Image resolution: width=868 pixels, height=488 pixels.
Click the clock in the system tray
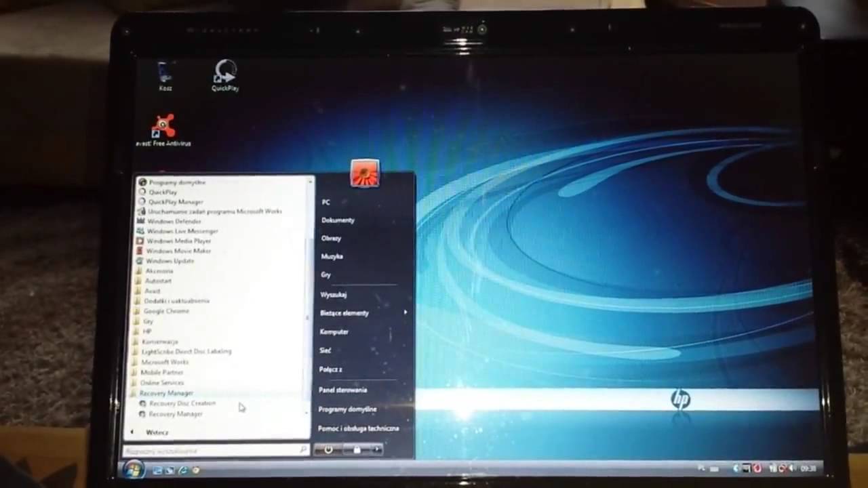(808, 468)
